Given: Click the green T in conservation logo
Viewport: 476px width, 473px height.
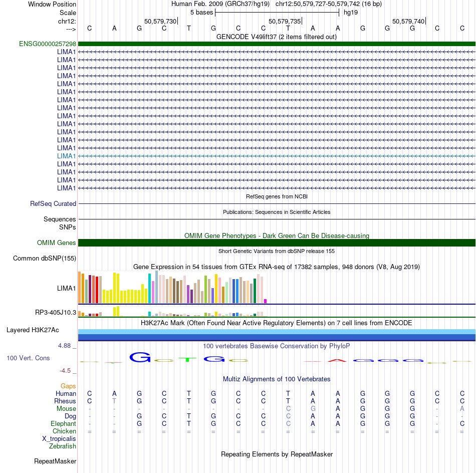Looking at the screenshot, I should (187, 360).
